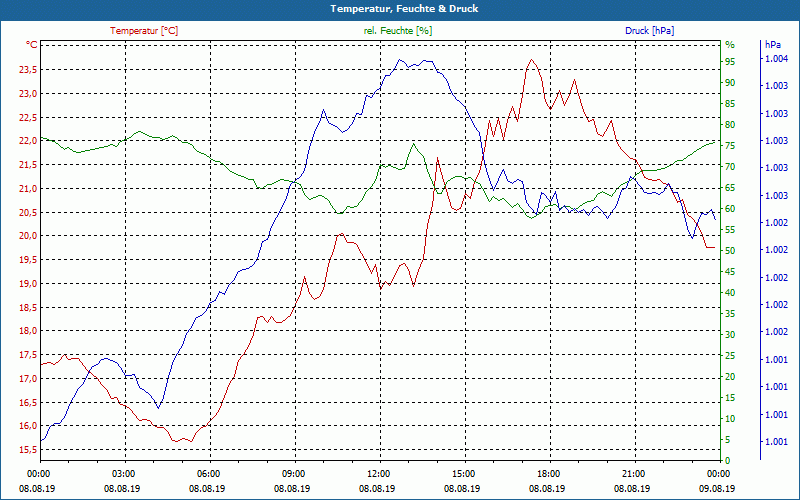Click the "19,5" temperature axis tick
The image size is (800, 500).
coord(28,260)
